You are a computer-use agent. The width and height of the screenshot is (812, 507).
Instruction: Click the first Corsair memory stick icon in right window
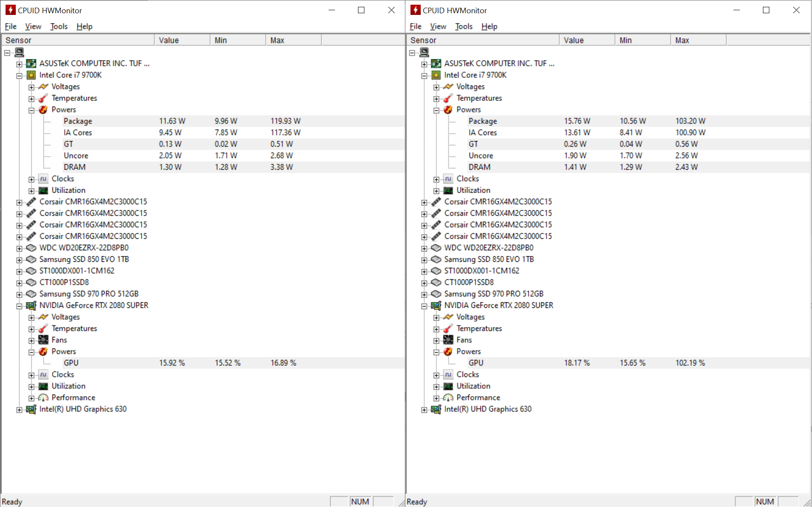click(436, 202)
